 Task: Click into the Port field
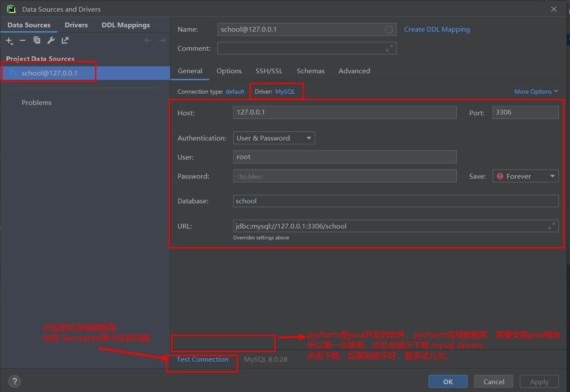click(525, 112)
